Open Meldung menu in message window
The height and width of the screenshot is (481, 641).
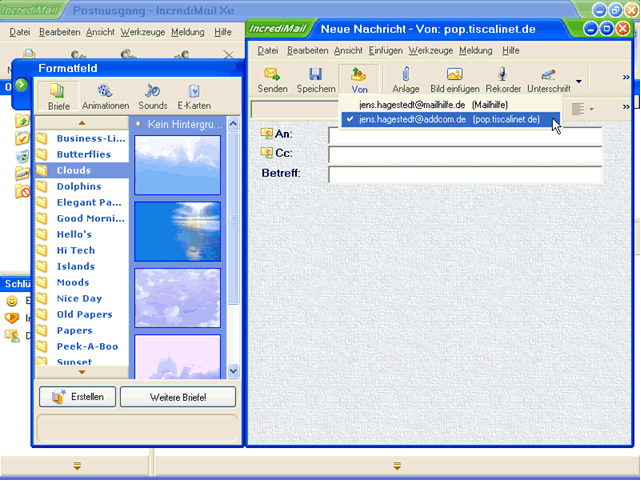(x=475, y=51)
